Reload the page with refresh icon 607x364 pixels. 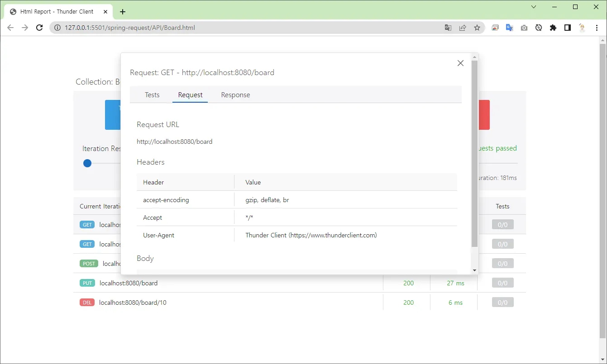point(39,28)
